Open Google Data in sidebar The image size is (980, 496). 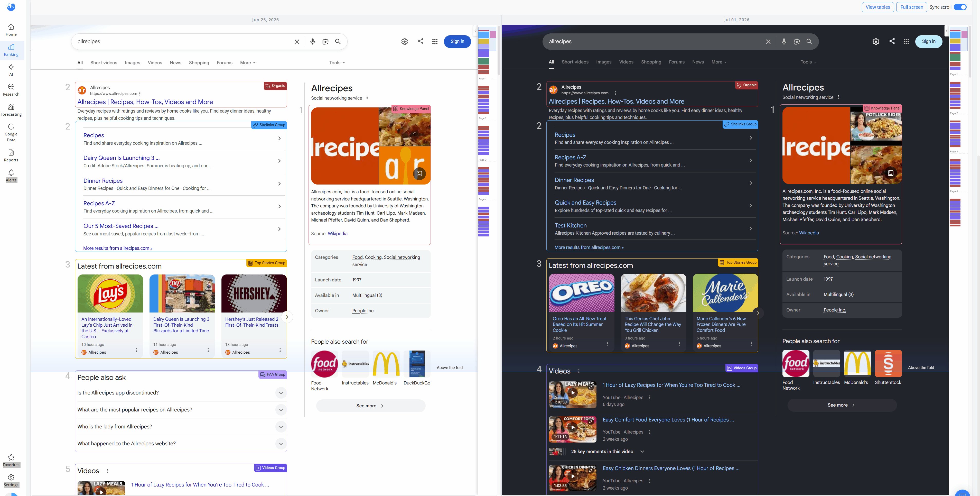pos(11,132)
